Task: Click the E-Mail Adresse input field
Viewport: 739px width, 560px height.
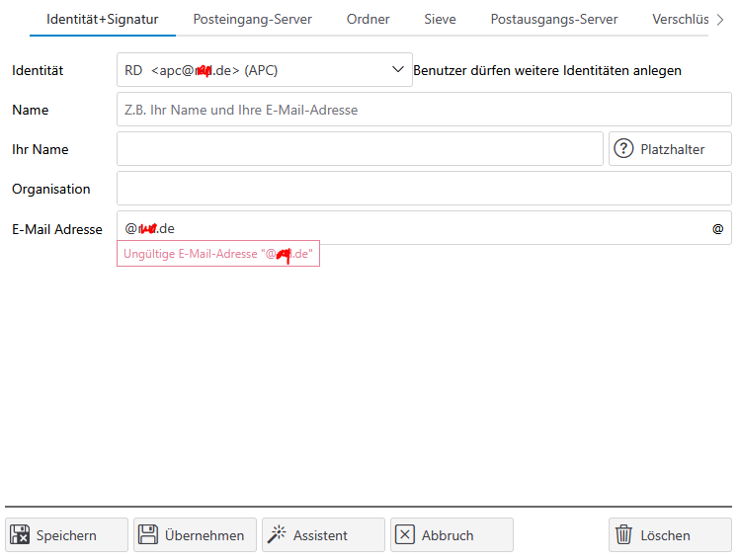Action: point(415,229)
